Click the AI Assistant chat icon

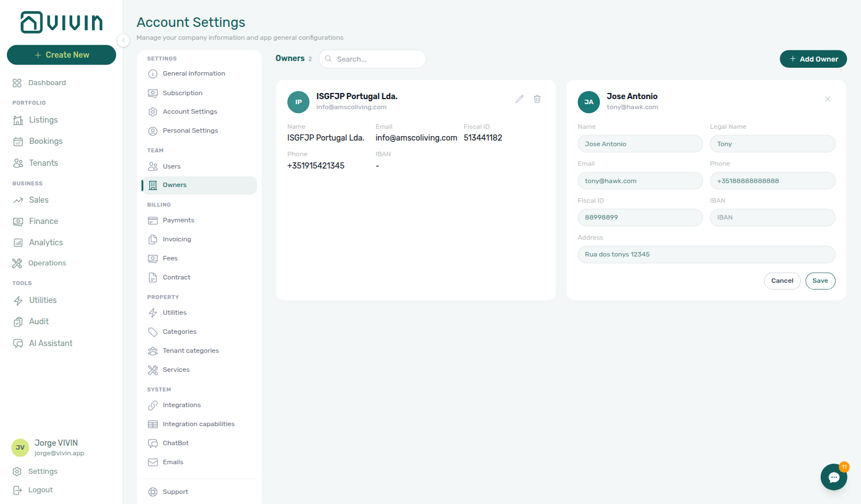click(18, 343)
